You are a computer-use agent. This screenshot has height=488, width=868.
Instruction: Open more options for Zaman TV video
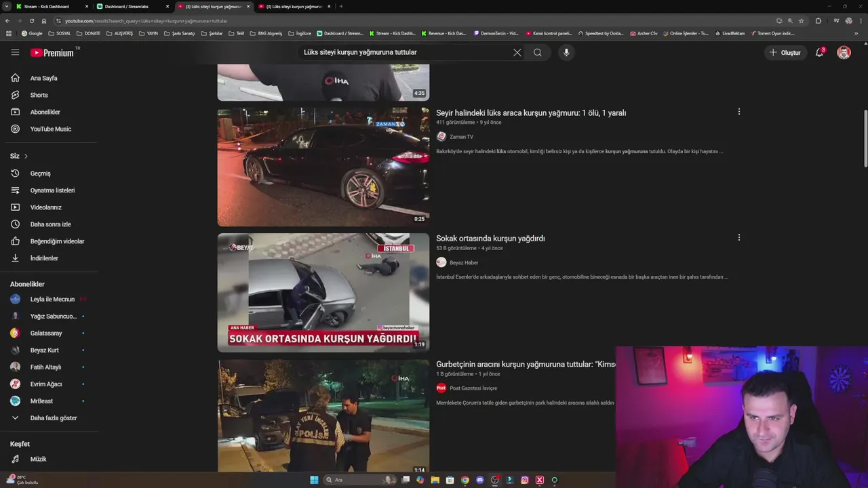[x=738, y=112]
